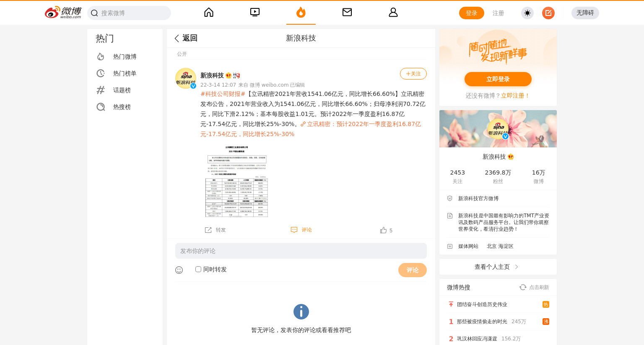644x345 pixels.
Task: Refresh hot search with 点击刷新
Action: point(534,287)
